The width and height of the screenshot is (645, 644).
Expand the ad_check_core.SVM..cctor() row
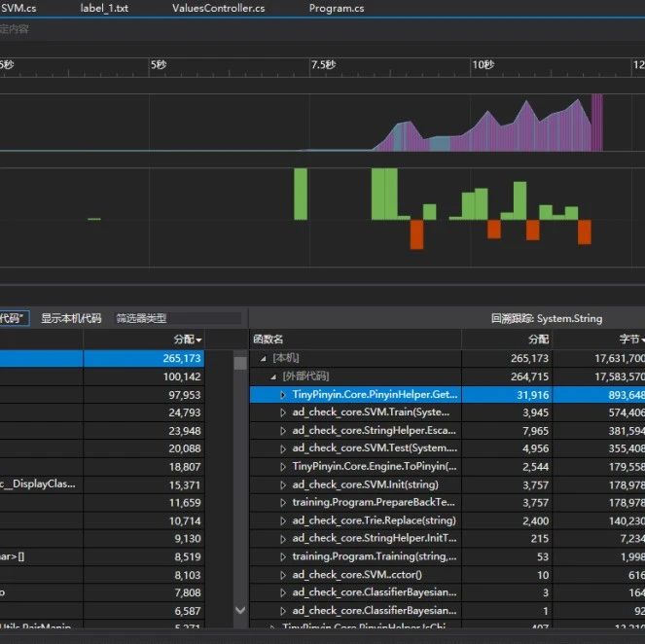[x=283, y=575]
